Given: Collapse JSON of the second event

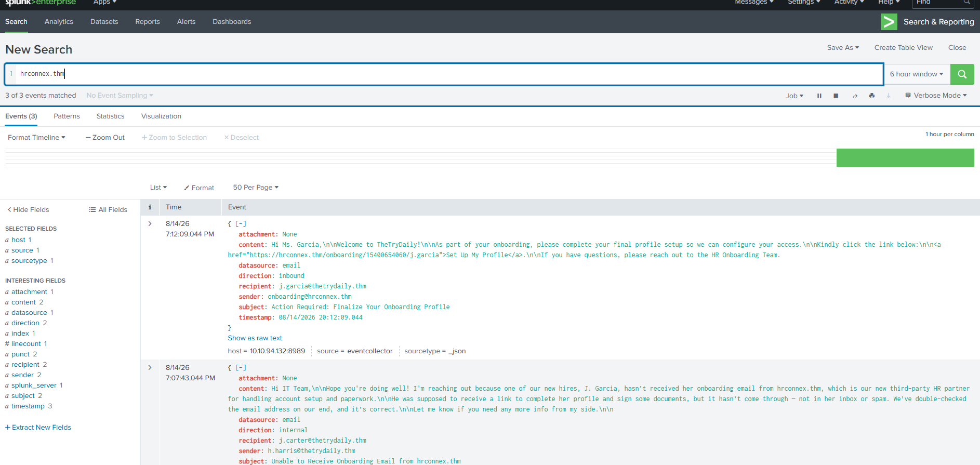Looking at the screenshot, I should [241, 367].
